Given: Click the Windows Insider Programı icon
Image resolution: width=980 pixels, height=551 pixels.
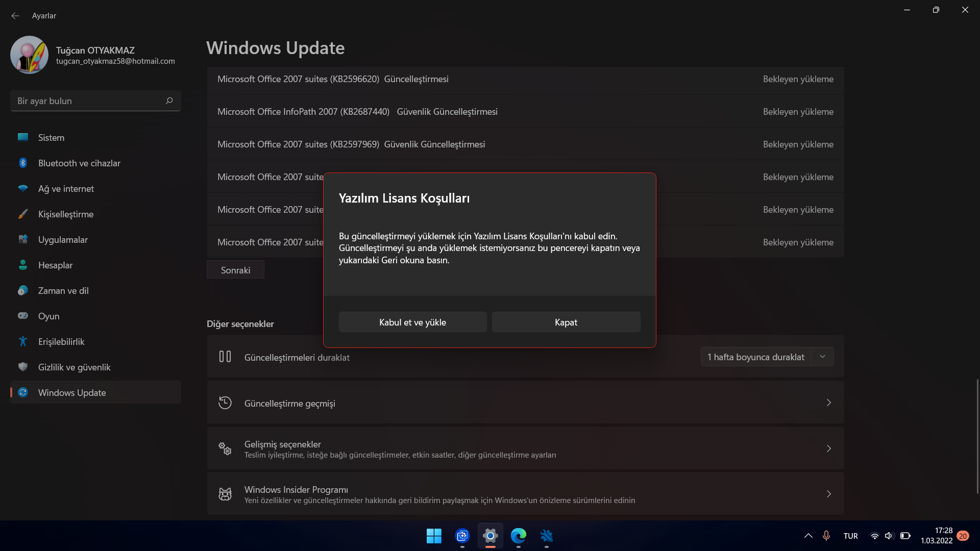Looking at the screenshot, I should (x=225, y=494).
